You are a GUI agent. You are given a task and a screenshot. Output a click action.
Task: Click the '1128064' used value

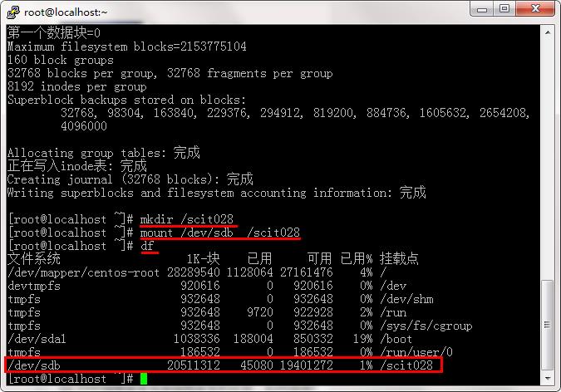[x=250, y=272]
